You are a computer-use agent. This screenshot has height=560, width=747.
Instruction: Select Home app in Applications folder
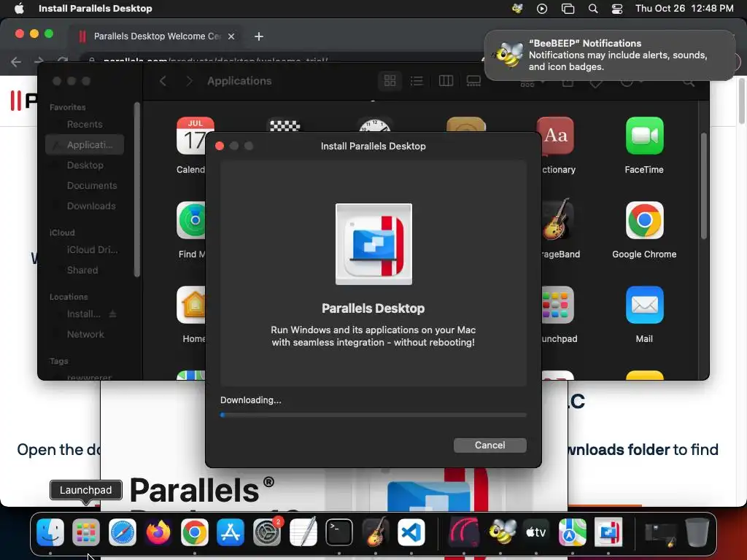(x=193, y=315)
